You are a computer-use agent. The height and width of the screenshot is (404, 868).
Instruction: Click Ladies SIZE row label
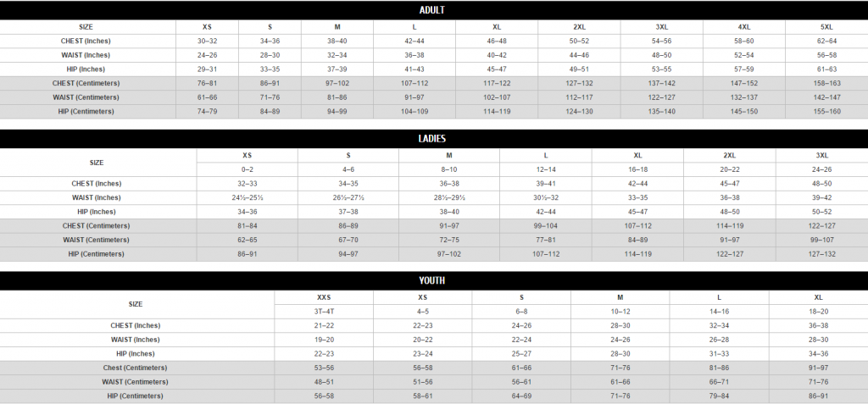[x=97, y=163]
